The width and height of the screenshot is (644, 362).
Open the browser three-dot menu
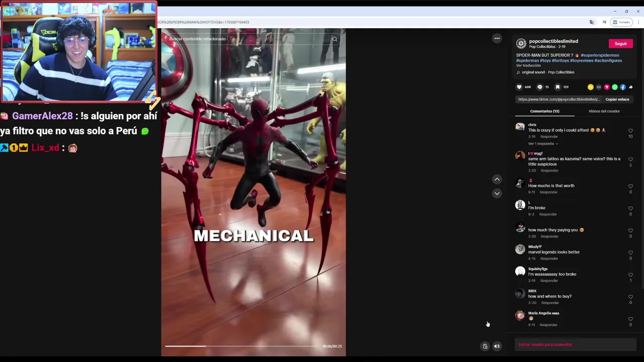click(638, 22)
